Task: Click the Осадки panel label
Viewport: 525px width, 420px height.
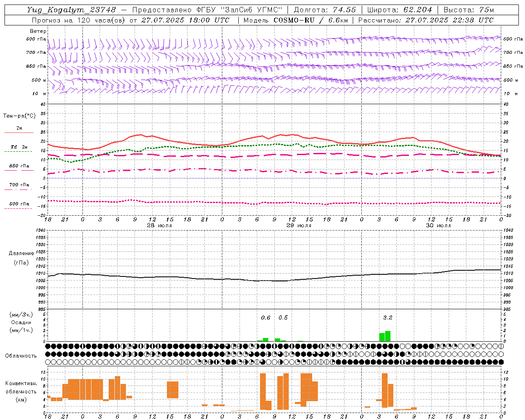Action: 21,322
